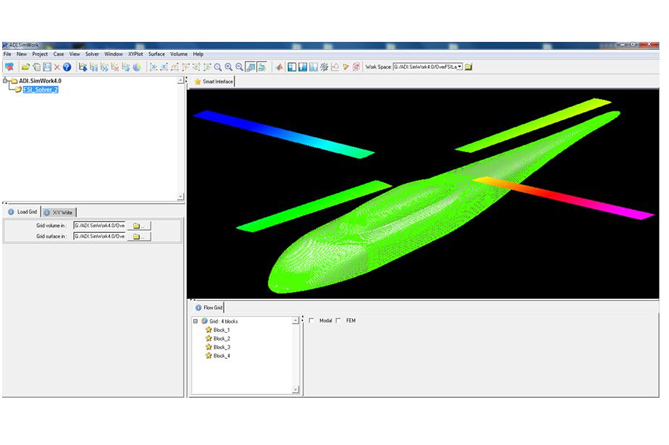The height and width of the screenshot is (445, 669).
Task: Switch to the XYWrite tab
Action: pos(58,212)
